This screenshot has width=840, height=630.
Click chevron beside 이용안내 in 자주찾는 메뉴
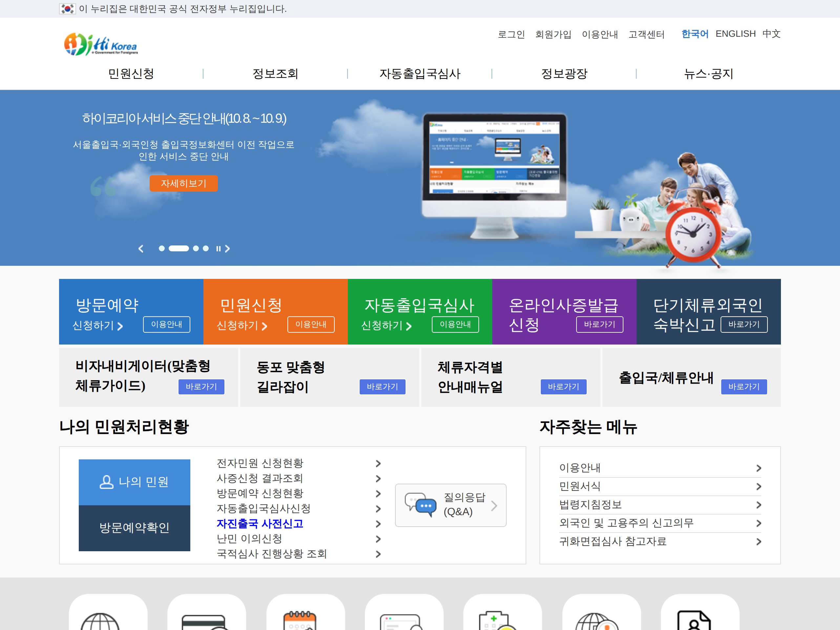tap(758, 468)
